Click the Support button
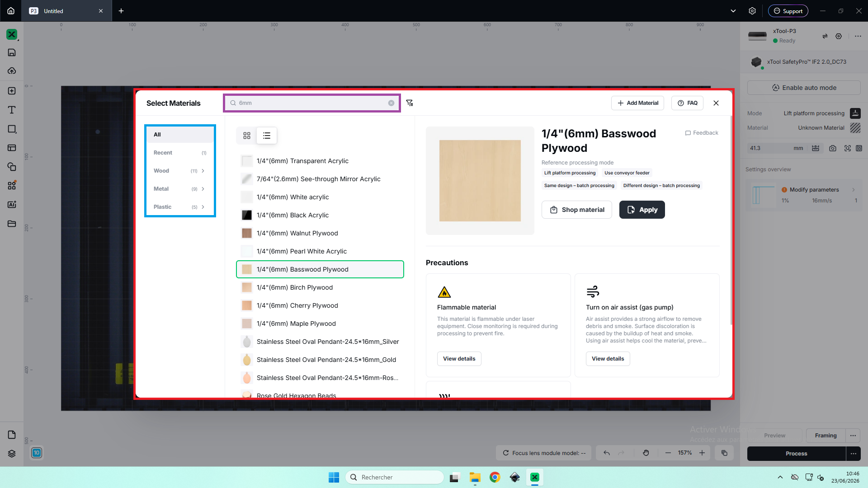The height and width of the screenshot is (488, 868). click(788, 11)
